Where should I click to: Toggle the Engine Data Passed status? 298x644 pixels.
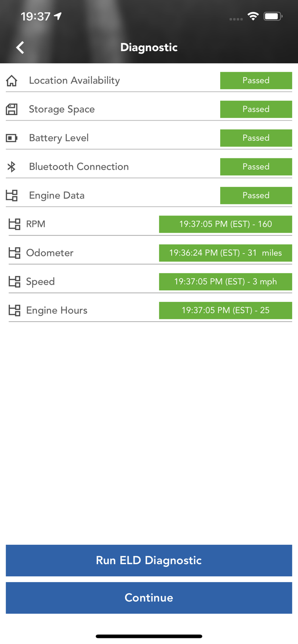pyautogui.click(x=256, y=195)
